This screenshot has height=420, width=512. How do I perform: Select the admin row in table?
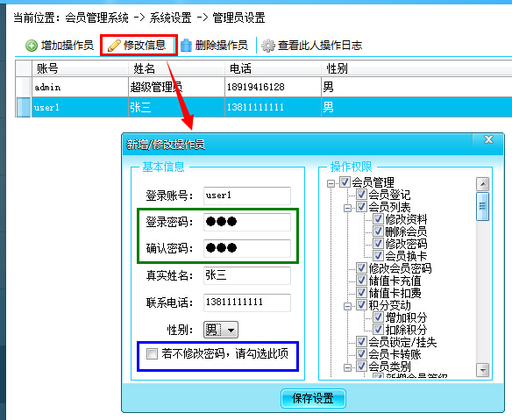[264, 87]
